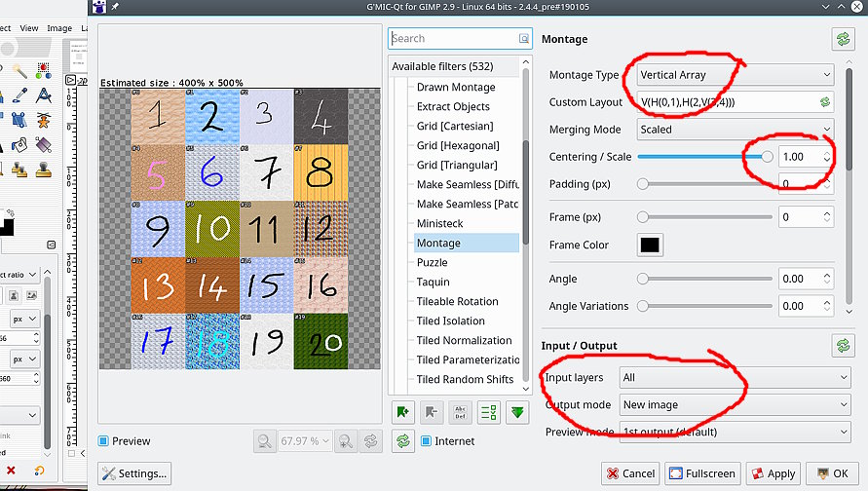This screenshot has width=868, height=491.
Task: Open the Merging Mode dropdown
Action: pos(736,129)
